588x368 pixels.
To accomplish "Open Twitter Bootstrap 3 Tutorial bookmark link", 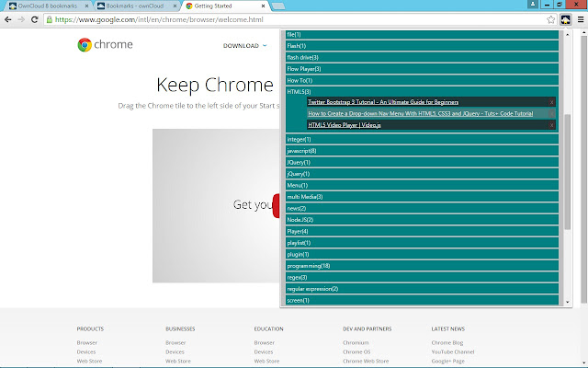I will (383, 102).
